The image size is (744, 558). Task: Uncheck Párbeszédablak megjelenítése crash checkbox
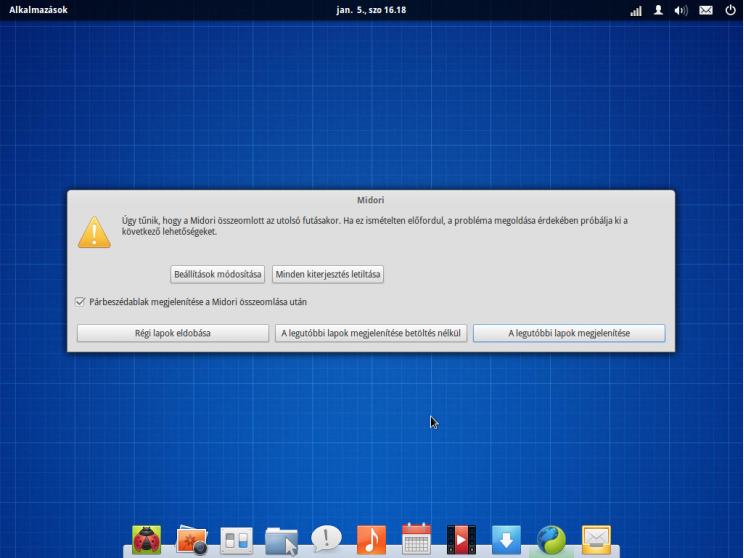(x=80, y=302)
